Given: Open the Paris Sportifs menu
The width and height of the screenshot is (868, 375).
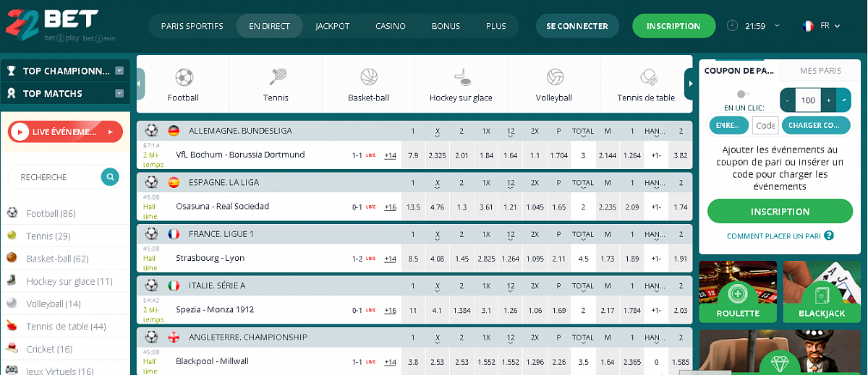Looking at the screenshot, I should (192, 26).
